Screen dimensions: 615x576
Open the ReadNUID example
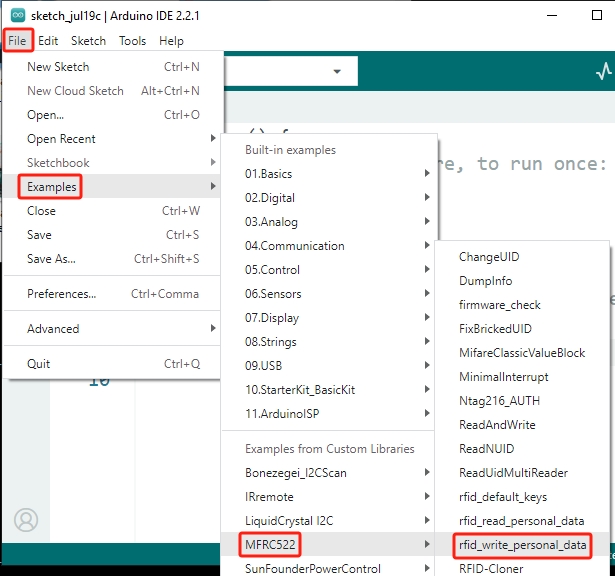522,449
